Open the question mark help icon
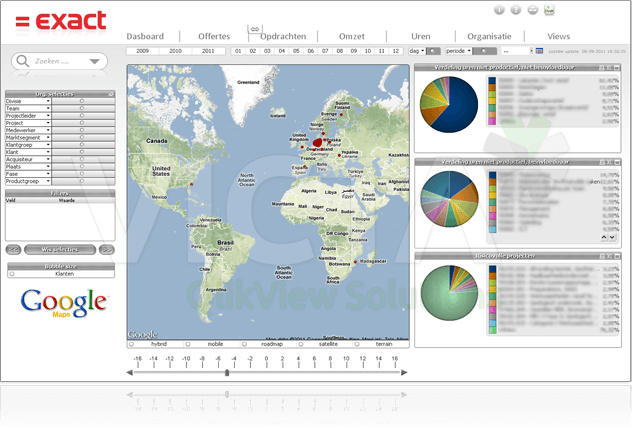The width and height of the screenshot is (640, 430). click(x=516, y=10)
